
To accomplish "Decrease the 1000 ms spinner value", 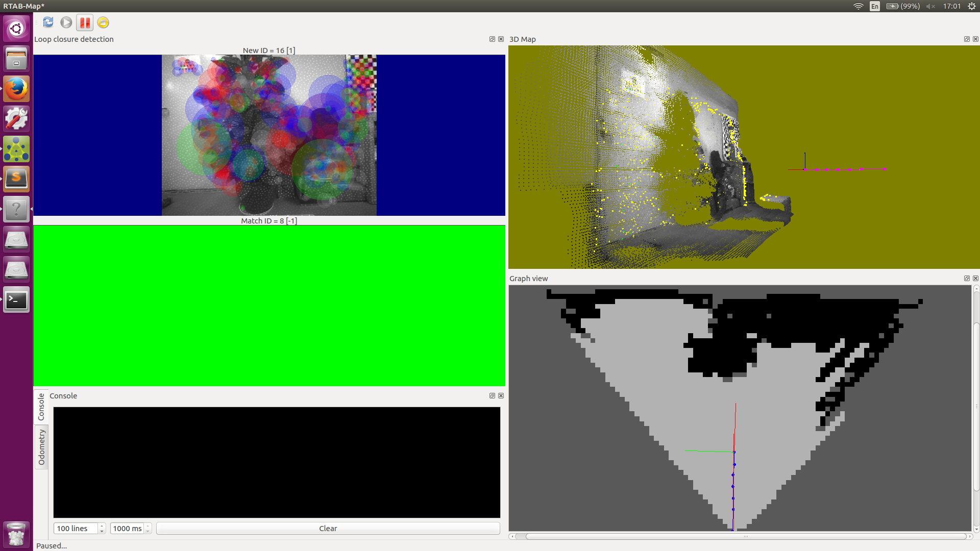I will click(148, 531).
